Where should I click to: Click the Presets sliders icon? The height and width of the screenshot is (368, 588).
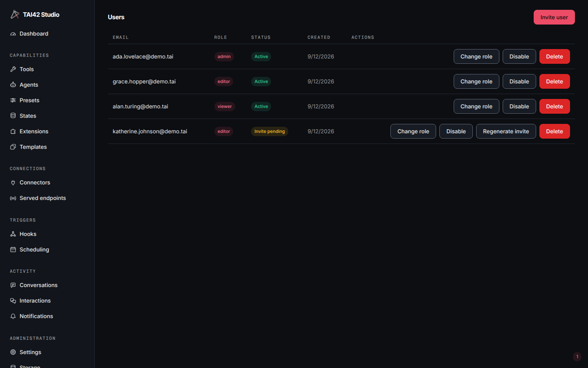coord(13,101)
